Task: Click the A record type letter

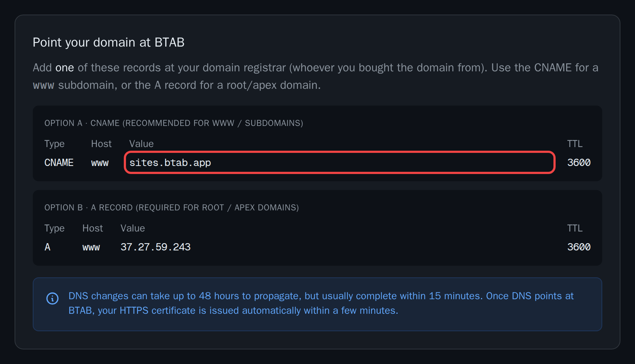Action: pyautogui.click(x=47, y=247)
